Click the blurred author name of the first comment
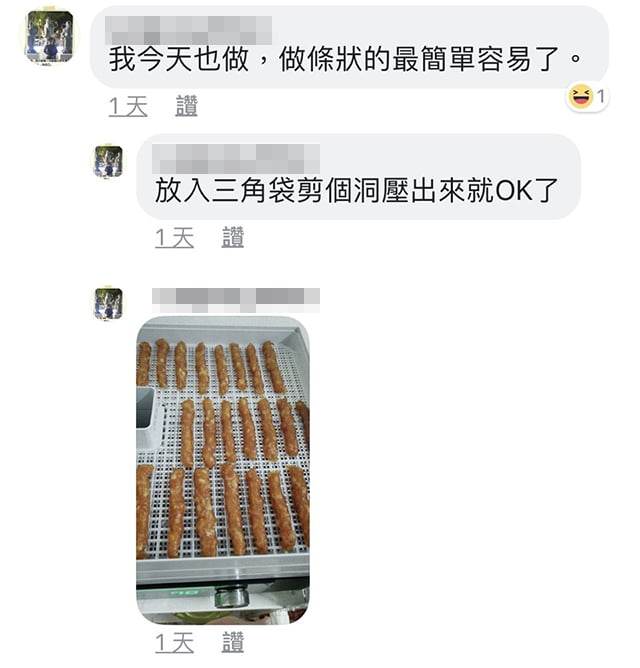Viewport: 640px width, 668px height. (x=188, y=30)
